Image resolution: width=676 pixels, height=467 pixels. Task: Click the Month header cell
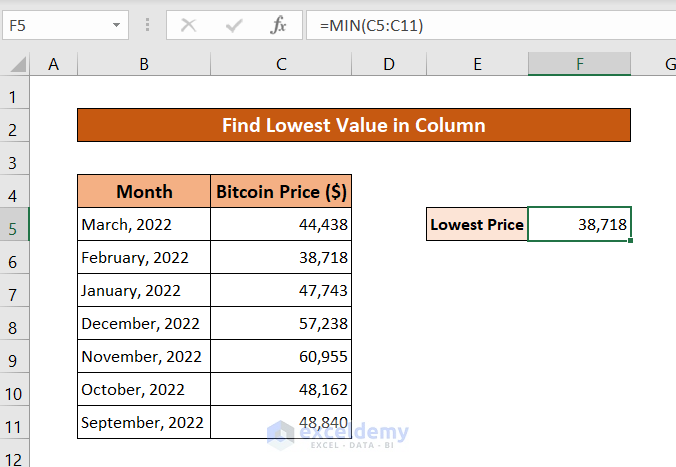click(144, 192)
